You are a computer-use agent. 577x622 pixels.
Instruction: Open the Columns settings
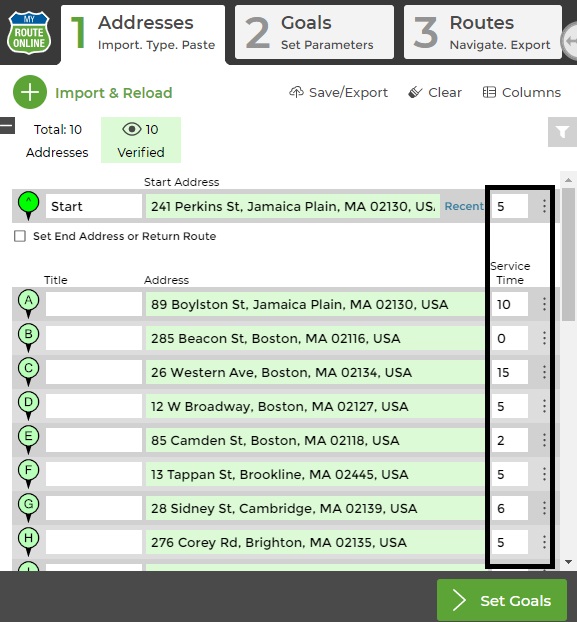[521, 92]
